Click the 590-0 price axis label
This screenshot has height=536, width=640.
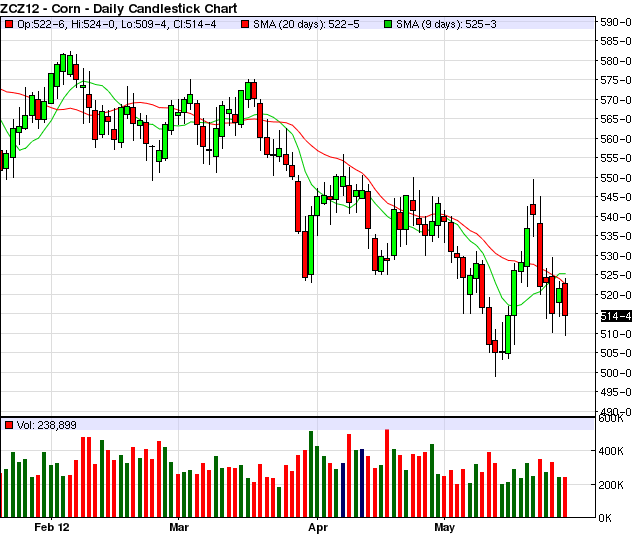tap(616, 22)
